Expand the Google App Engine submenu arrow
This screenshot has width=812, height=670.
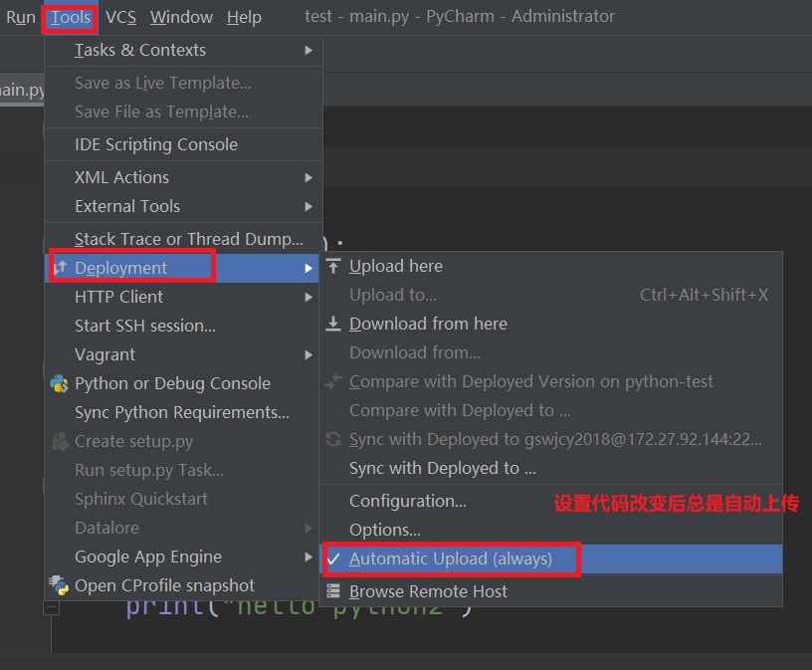click(308, 558)
